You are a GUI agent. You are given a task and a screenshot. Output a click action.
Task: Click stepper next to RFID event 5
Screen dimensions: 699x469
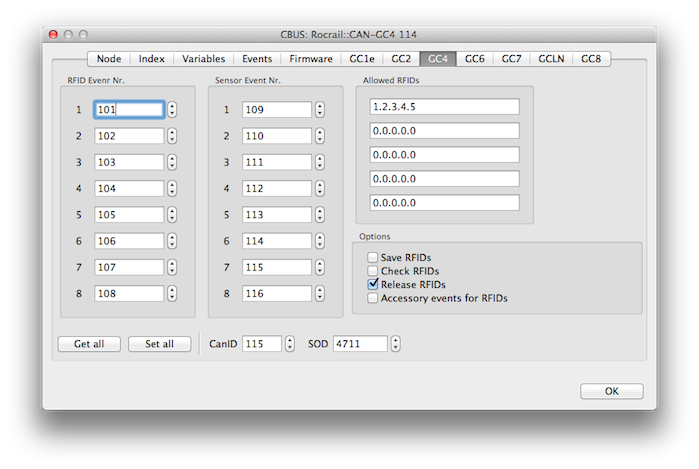coord(172,214)
